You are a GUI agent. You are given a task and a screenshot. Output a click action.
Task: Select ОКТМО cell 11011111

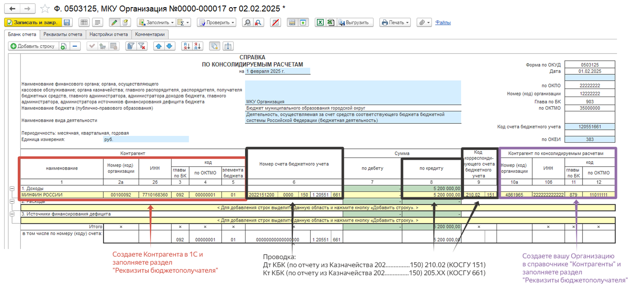[599, 195]
